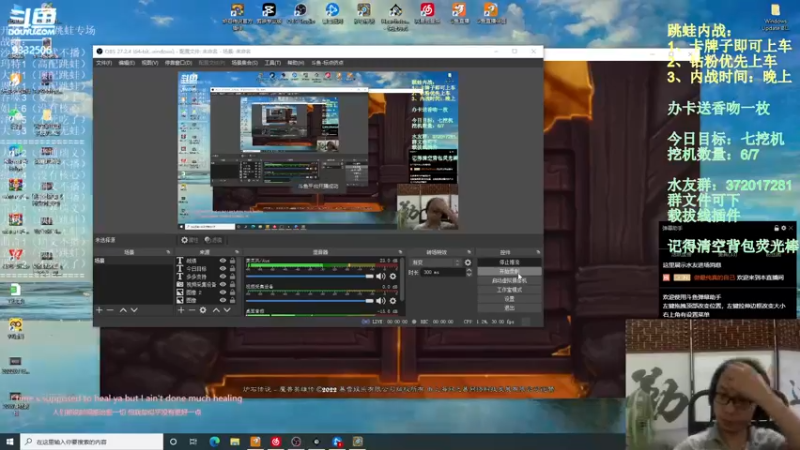Click the Windows taskbar search box
This screenshot has width=800, height=450.
pos(92,441)
